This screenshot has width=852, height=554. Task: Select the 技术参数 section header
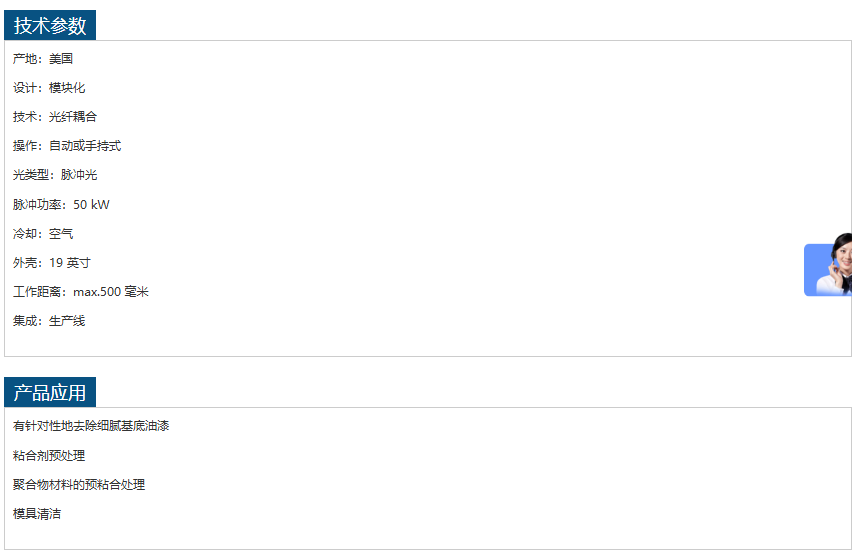[50, 25]
